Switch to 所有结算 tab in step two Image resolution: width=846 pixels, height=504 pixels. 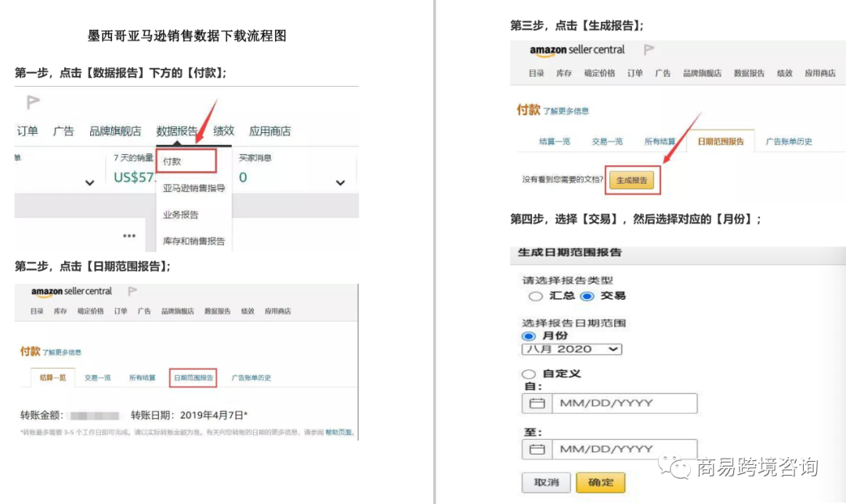142,378
